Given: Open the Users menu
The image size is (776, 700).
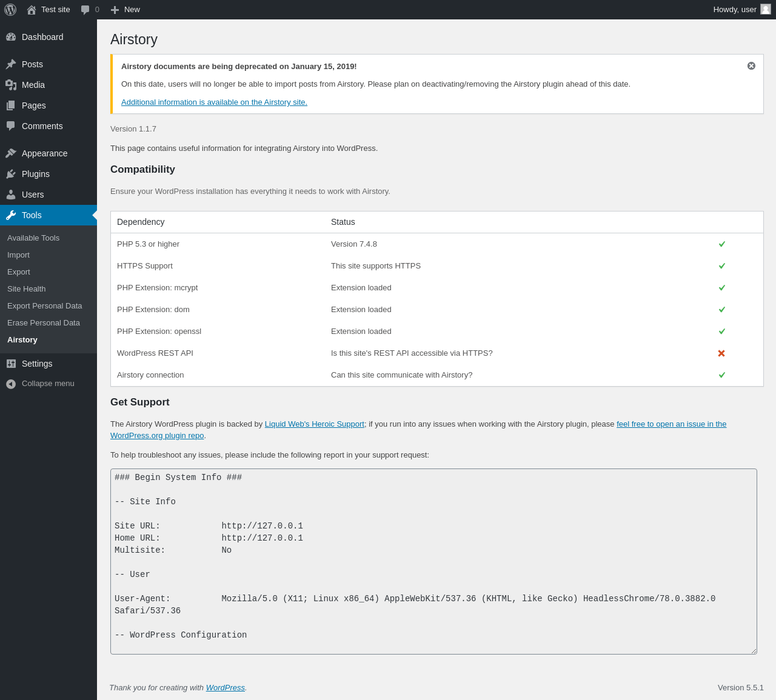Looking at the screenshot, I should 48,195.
